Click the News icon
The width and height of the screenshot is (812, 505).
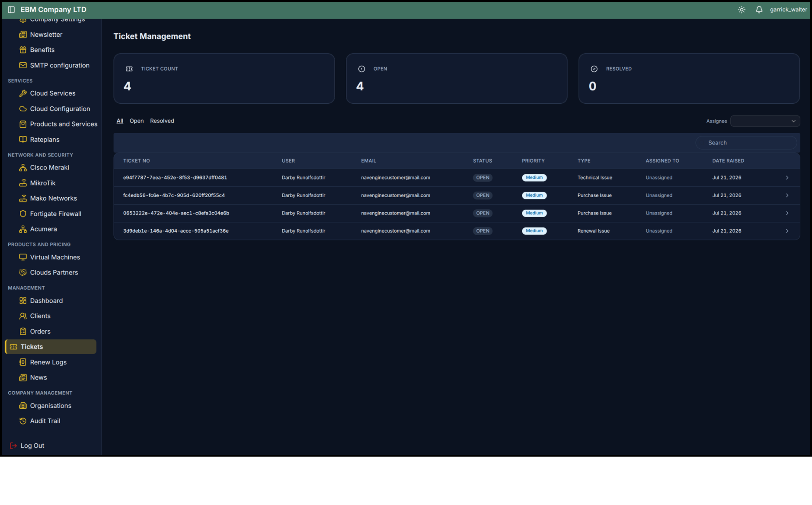[23, 378]
